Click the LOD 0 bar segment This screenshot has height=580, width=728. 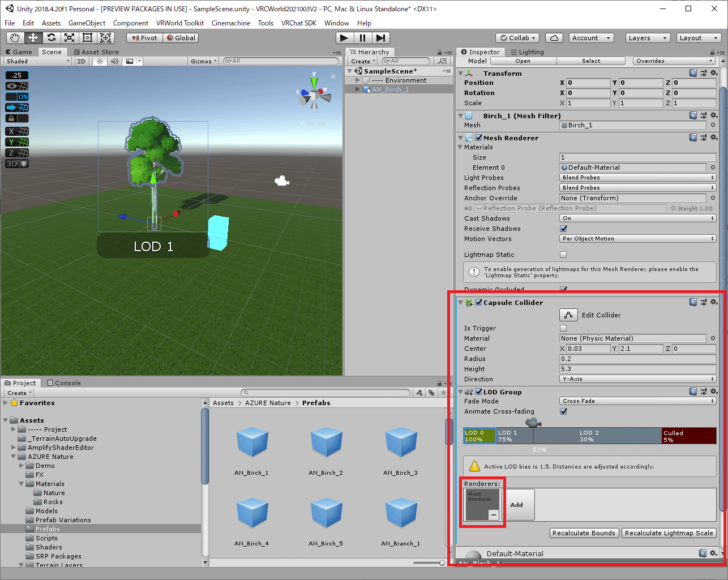coord(479,436)
